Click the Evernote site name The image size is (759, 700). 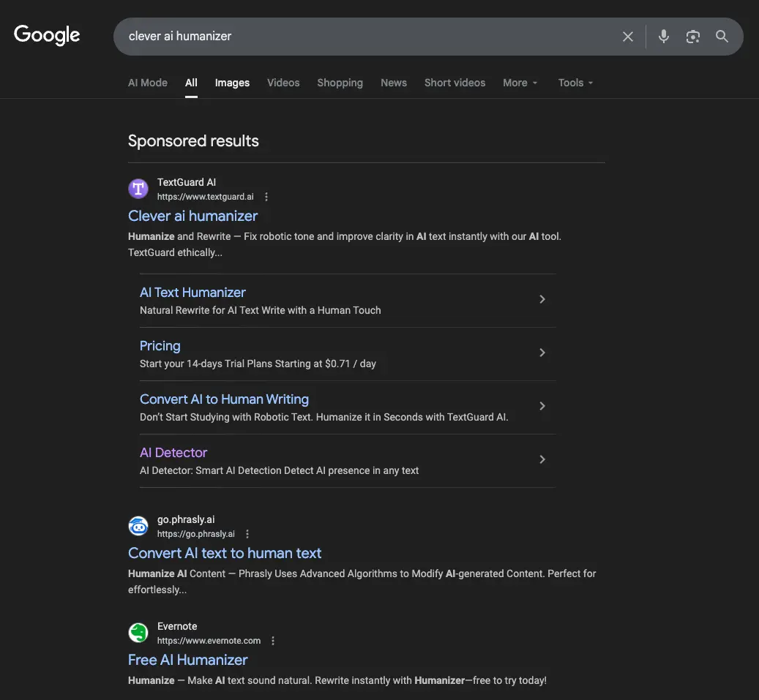pos(177,626)
